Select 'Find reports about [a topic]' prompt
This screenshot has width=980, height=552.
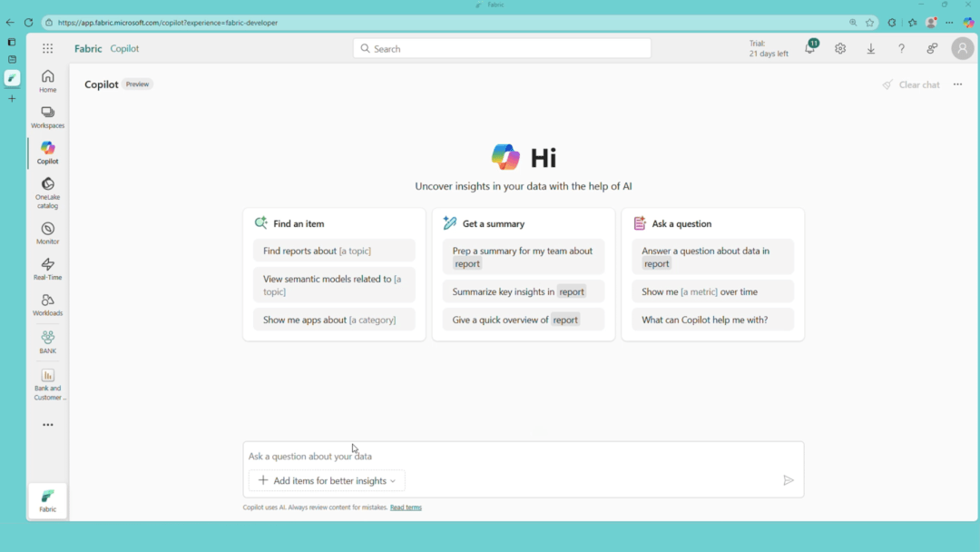pyautogui.click(x=334, y=251)
